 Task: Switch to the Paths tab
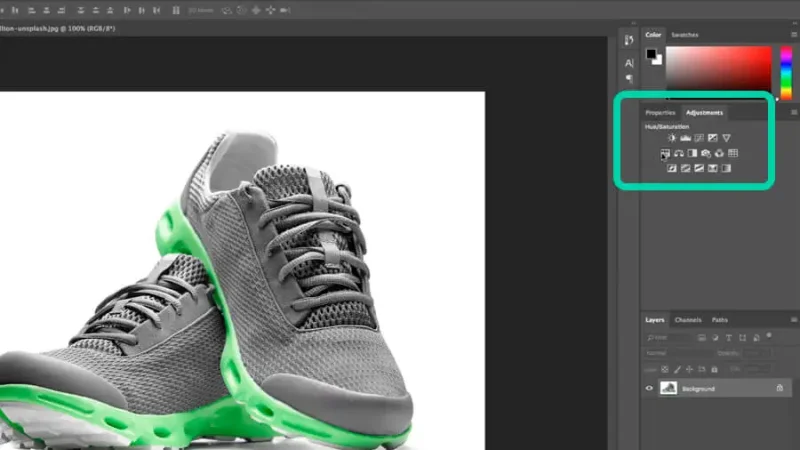point(719,320)
